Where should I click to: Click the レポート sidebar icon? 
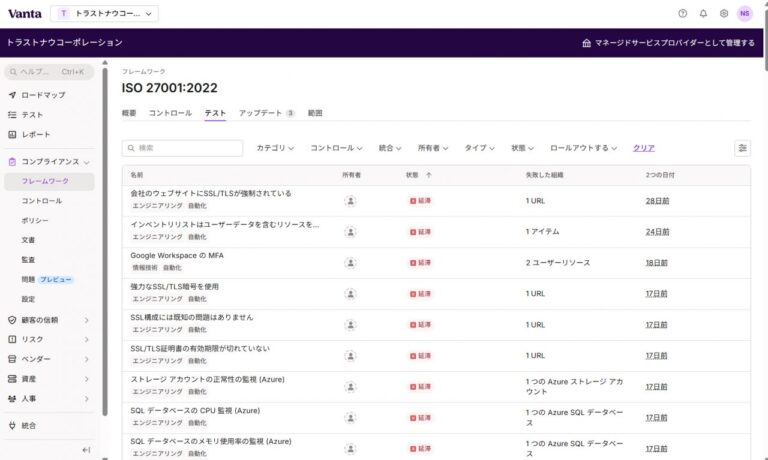12,134
